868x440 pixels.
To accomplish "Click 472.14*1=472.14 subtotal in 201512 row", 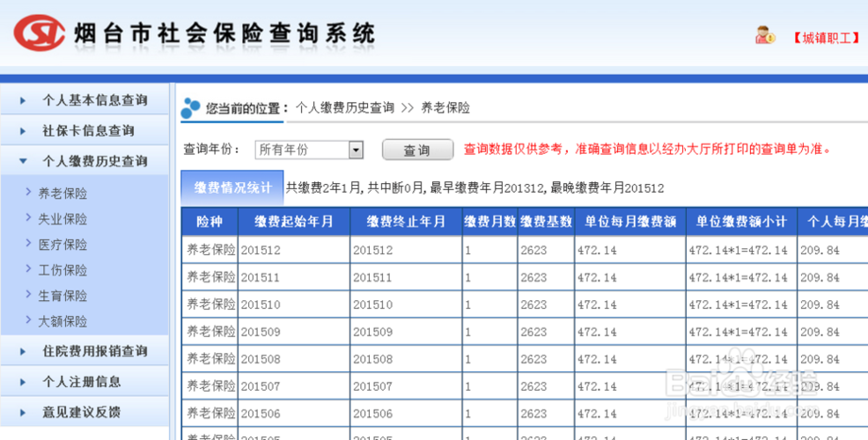I will pos(742,250).
